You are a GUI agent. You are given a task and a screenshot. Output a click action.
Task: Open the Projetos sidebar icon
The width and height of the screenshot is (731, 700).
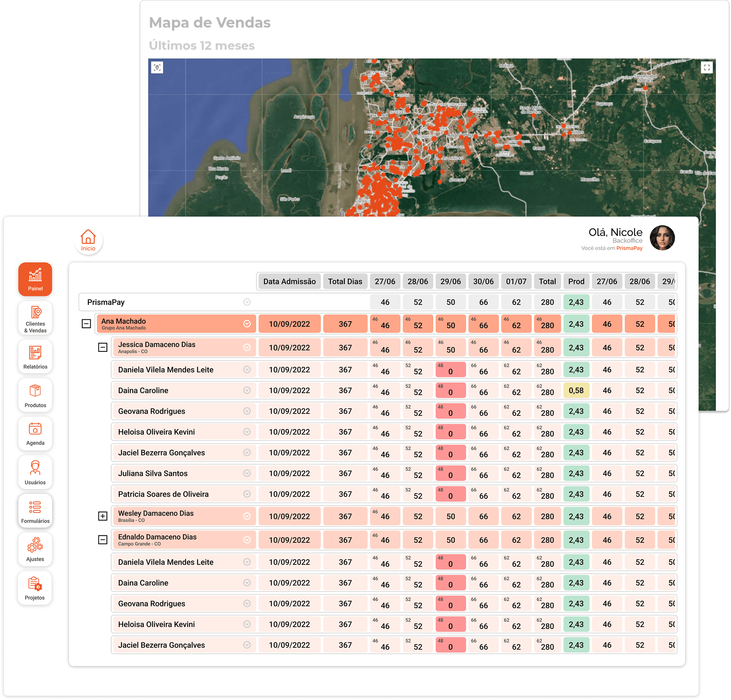[x=35, y=587]
